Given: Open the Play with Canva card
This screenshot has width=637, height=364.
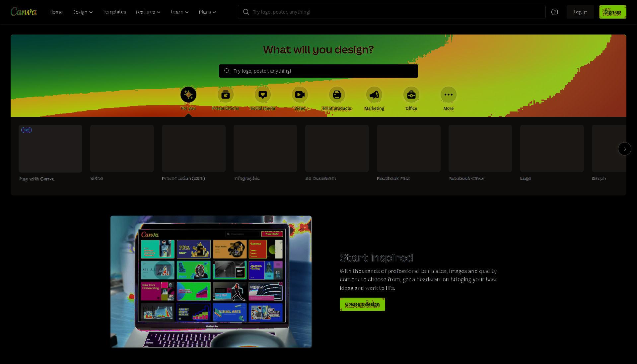Looking at the screenshot, I should (50, 149).
